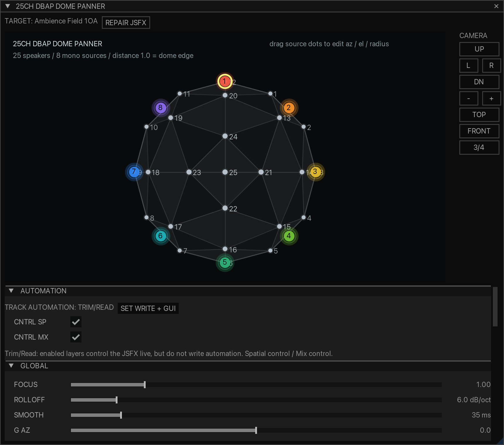
Task: Click the REPAIR JSFX button
Action: (126, 23)
